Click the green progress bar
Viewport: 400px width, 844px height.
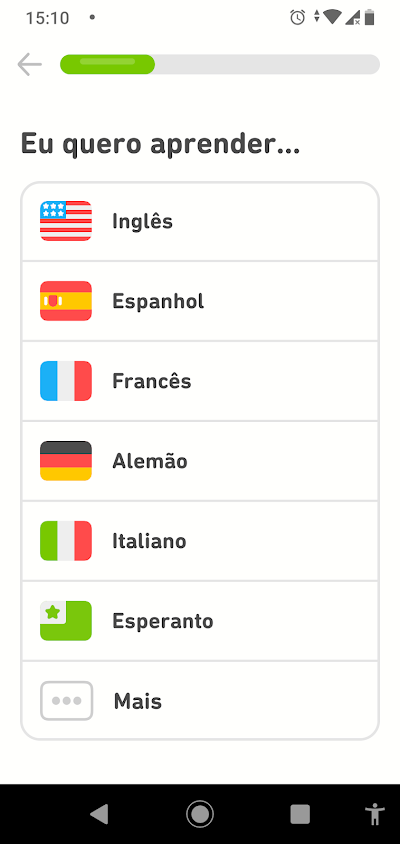tap(108, 65)
